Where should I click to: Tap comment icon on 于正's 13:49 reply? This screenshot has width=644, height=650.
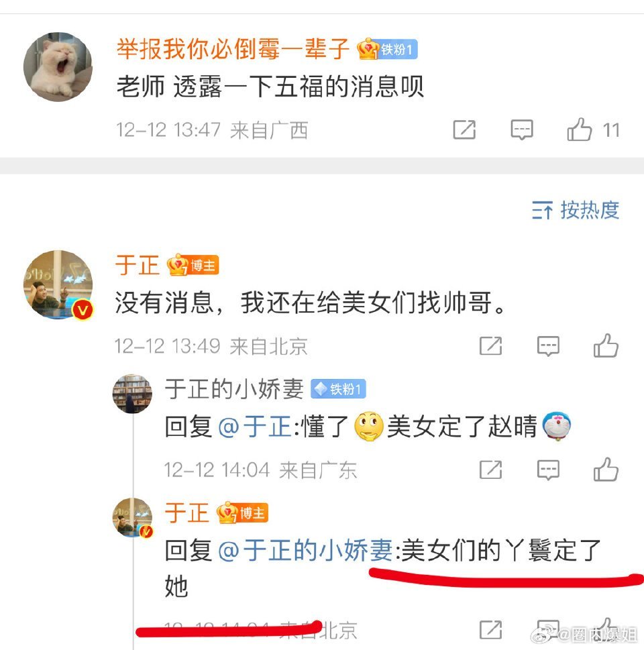(548, 345)
